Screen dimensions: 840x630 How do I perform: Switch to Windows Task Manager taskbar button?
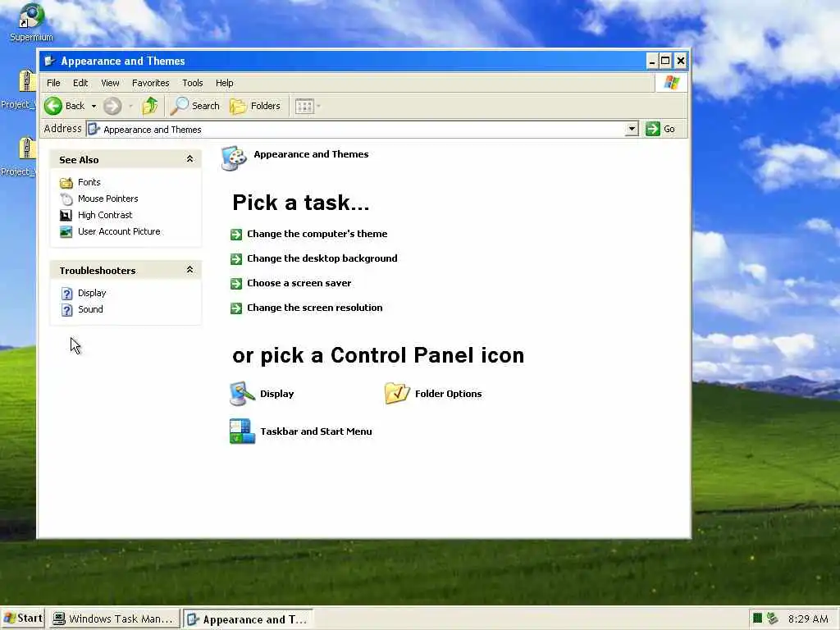pyautogui.click(x=113, y=619)
